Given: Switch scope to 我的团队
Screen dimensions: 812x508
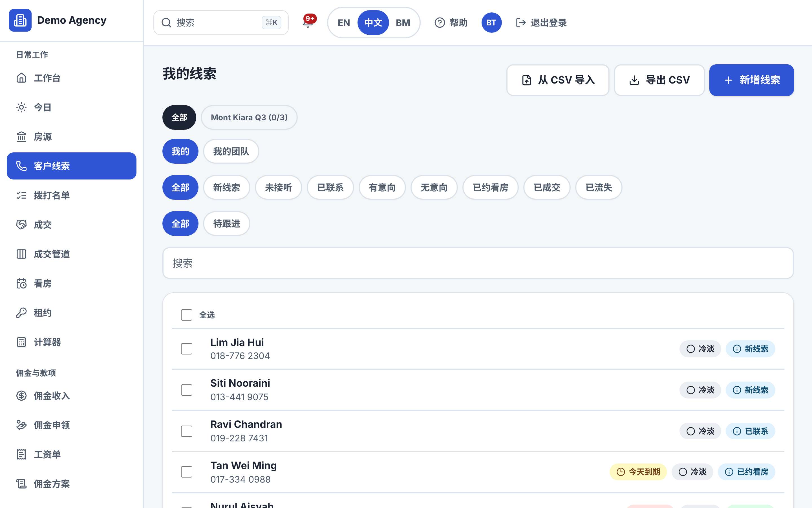Looking at the screenshot, I should (x=231, y=151).
